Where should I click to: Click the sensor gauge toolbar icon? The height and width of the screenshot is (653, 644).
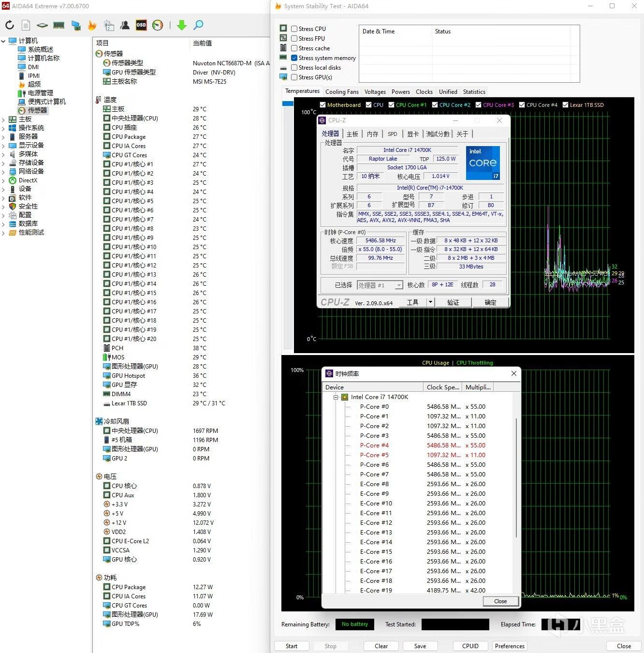tap(158, 25)
